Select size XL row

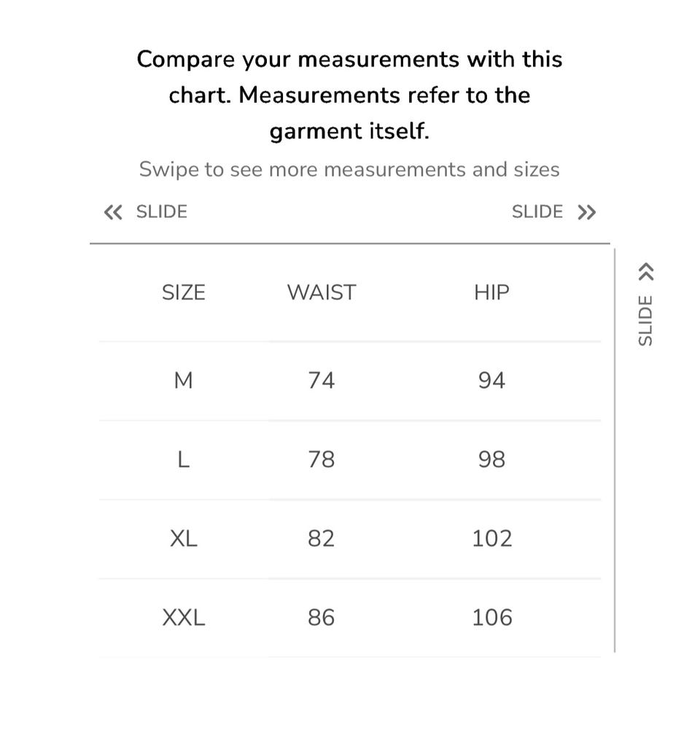pos(350,538)
